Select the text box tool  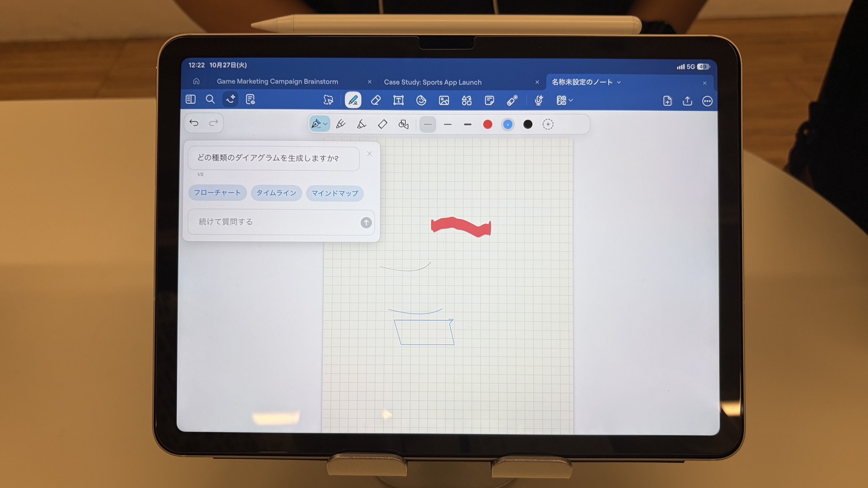tap(398, 100)
